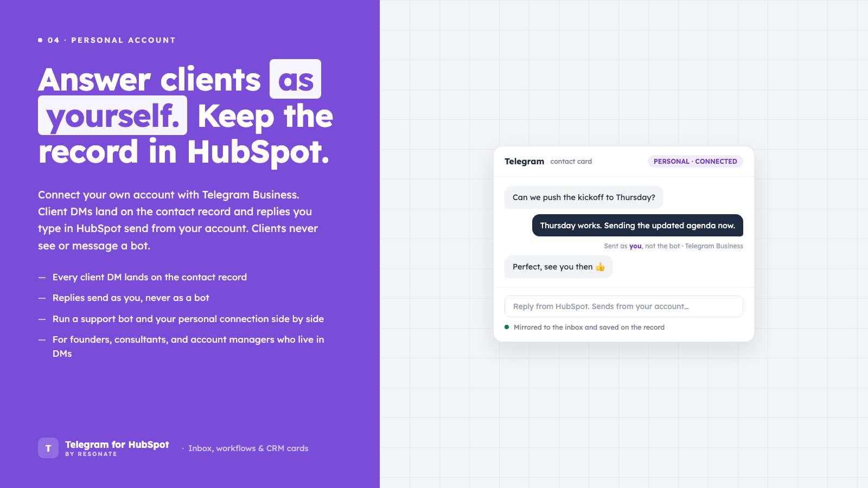Viewport: 868px width, 488px height.
Task: Click 'Mirrored to the inbox and saved on the record'
Action: [x=589, y=328]
